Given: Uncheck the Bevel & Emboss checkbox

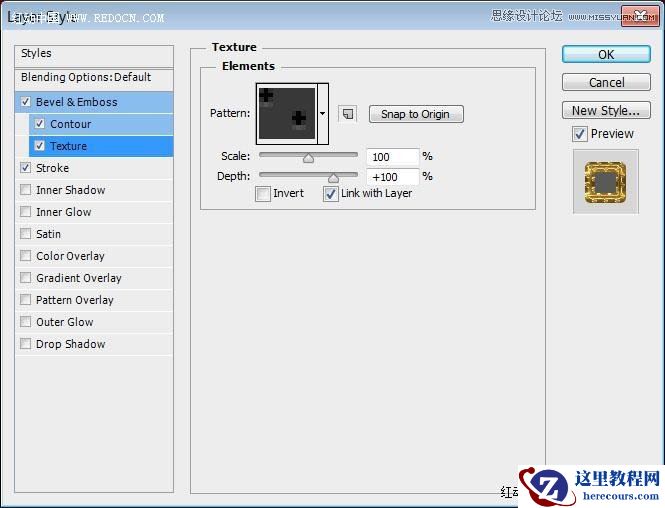Looking at the screenshot, I should click(25, 102).
